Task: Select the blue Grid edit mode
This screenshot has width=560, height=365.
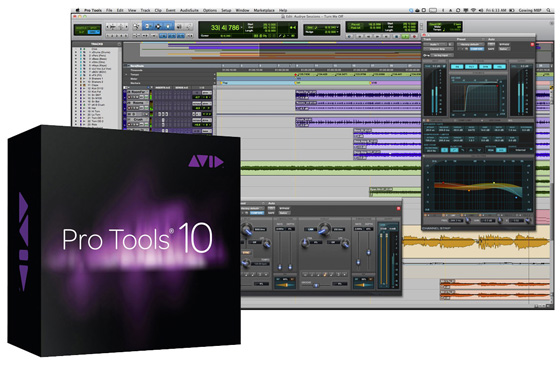Action: 94,32
